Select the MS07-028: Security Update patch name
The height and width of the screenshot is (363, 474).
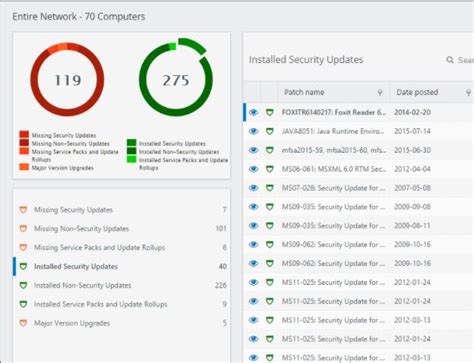(333, 188)
